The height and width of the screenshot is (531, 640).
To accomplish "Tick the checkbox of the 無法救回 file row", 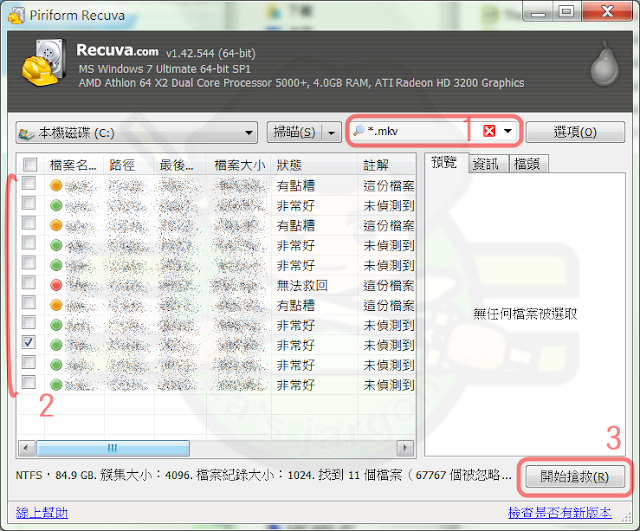I will point(29,282).
